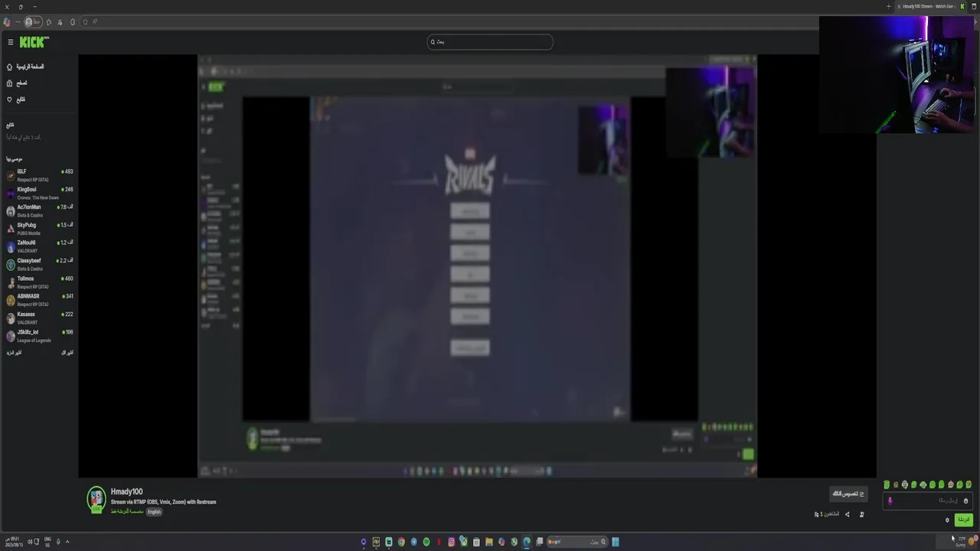Click the taskbar search box
980x551 pixels.
(x=577, y=542)
